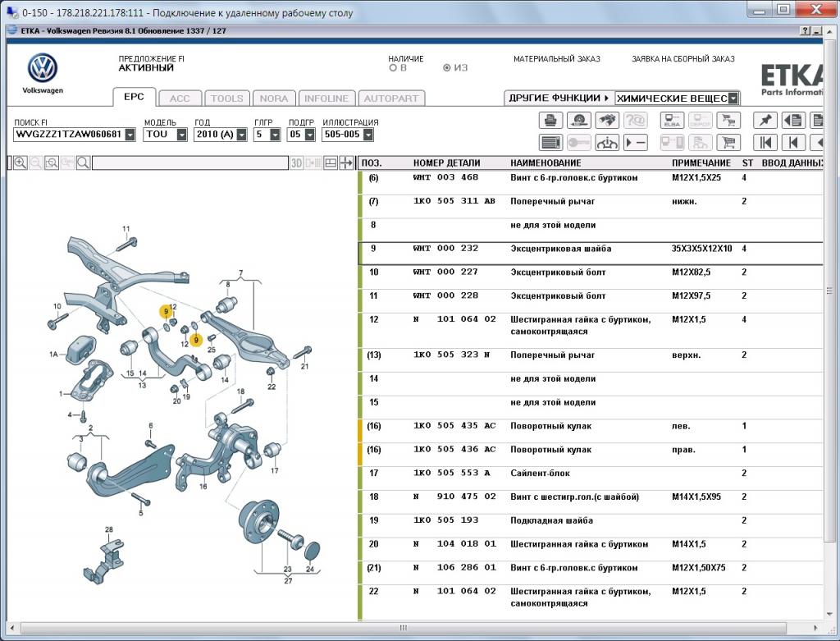Click the zoom region magnifier icon
The image size is (840, 641).
(x=52, y=163)
